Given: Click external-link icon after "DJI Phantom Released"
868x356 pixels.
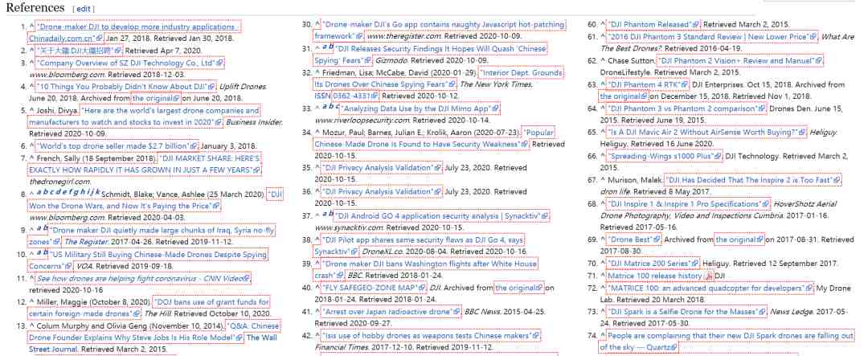Looking at the screenshot, I should [696, 25].
